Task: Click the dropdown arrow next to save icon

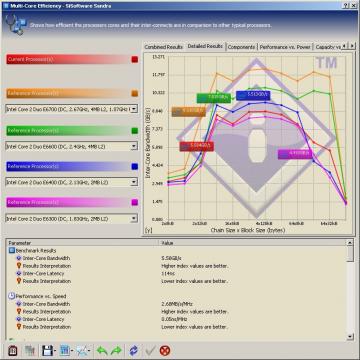Action: (55, 351)
